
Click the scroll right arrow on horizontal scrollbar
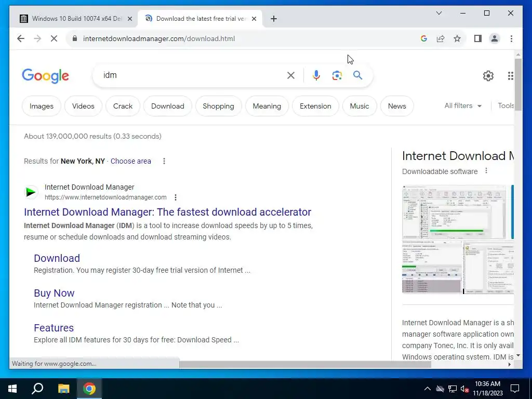point(510,364)
